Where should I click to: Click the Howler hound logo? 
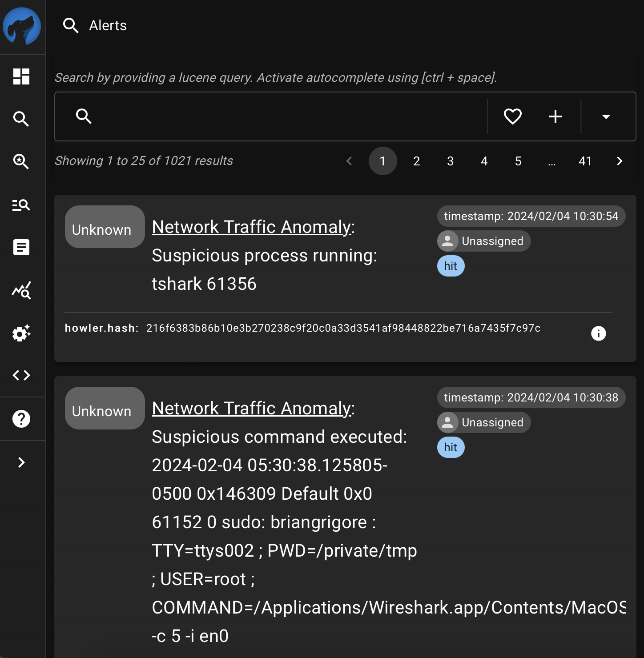[x=22, y=26]
